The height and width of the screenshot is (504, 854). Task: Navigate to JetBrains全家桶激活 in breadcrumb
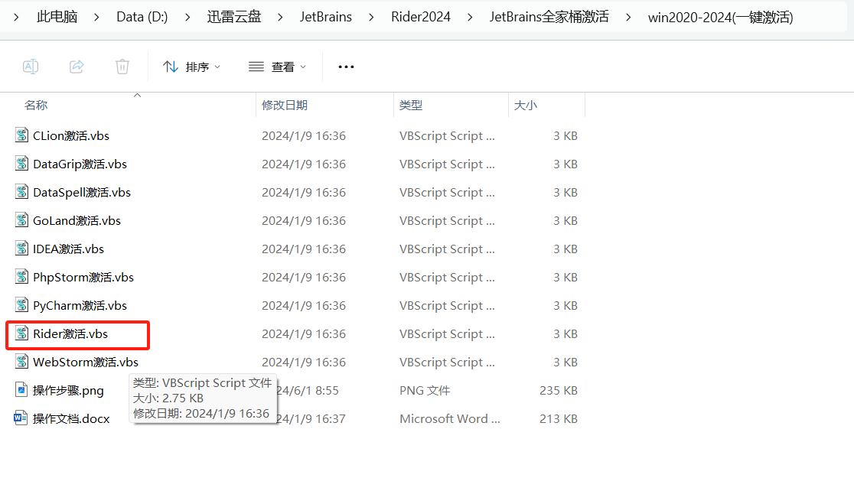pyautogui.click(x=549, y=17)
